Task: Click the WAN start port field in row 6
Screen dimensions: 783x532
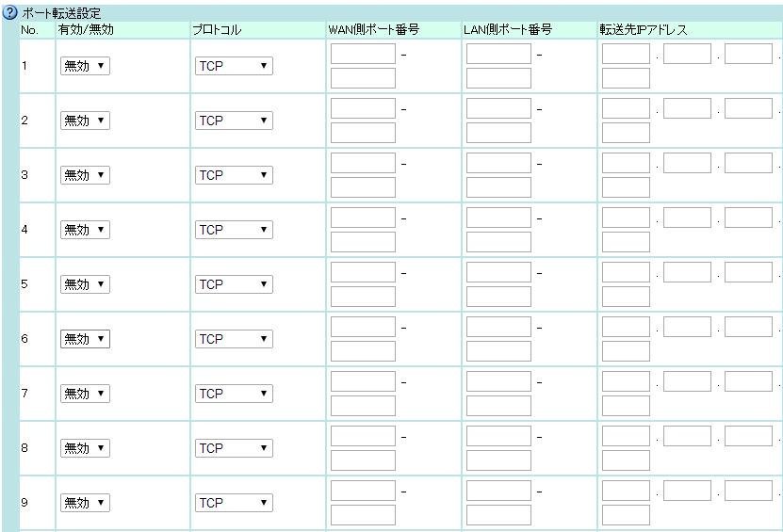Action: [363, 327]
